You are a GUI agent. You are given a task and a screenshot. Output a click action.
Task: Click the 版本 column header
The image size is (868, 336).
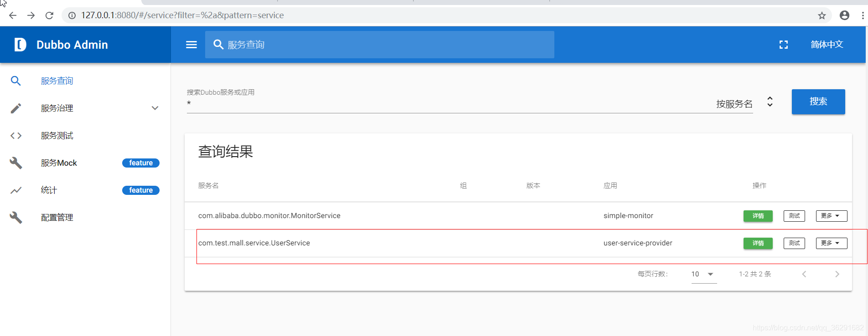click(533, 186)
